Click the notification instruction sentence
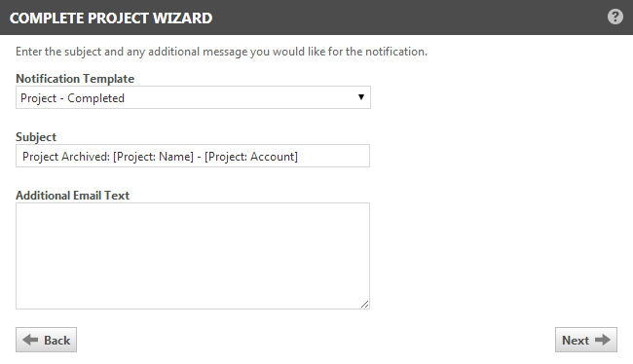 click(x=221, y=52)
